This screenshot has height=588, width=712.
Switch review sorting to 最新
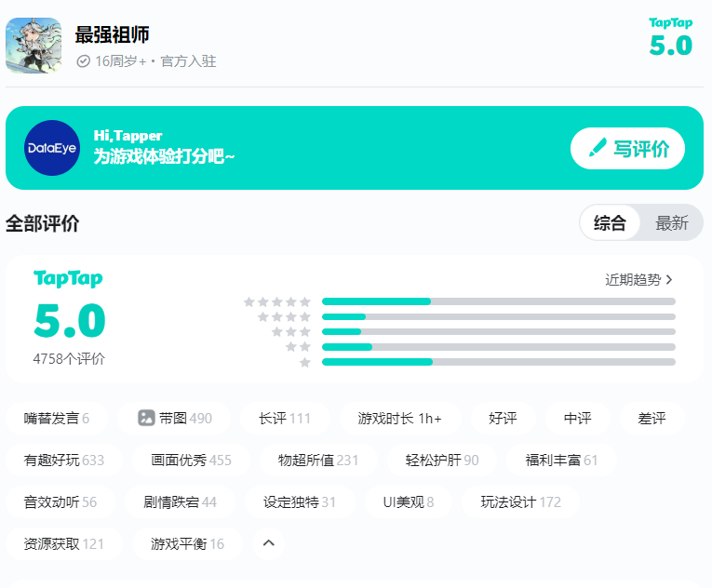click(x=671, y=223)
